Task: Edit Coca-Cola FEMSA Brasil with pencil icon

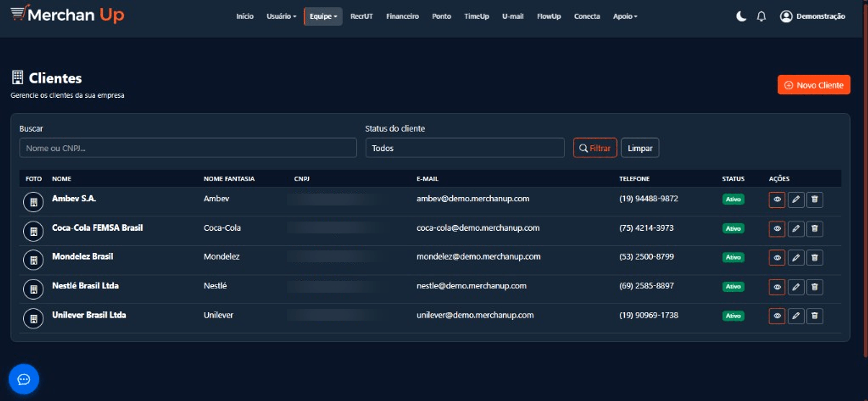Action: 796,229
